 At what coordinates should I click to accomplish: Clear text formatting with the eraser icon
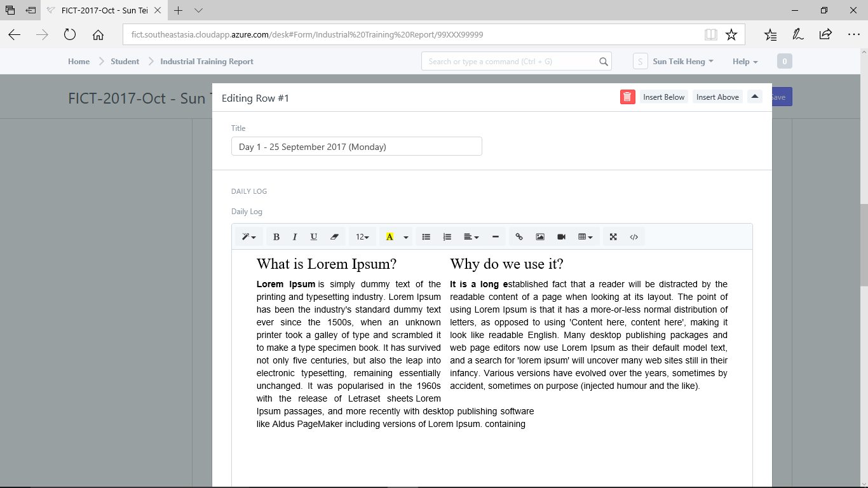click(x=335, y=236)
